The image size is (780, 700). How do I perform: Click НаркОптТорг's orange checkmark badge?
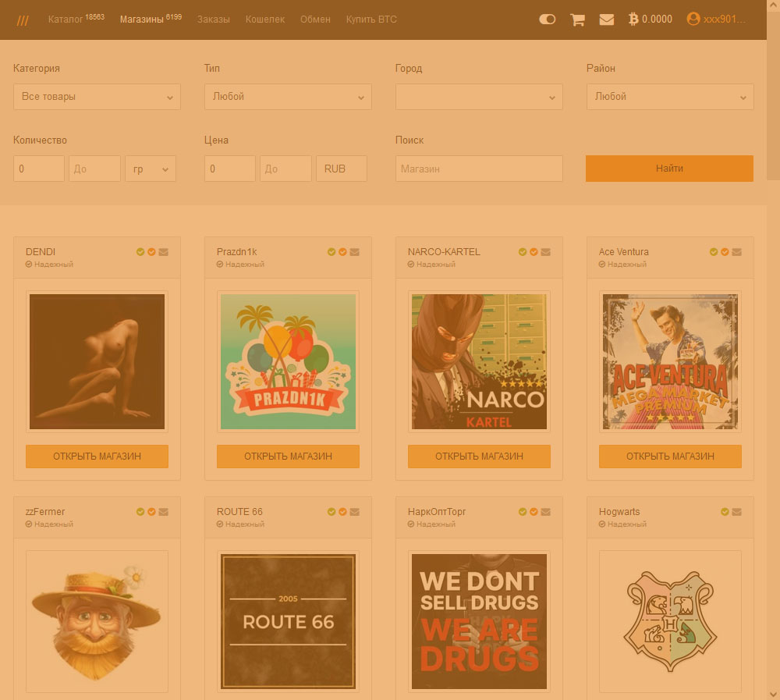coord(534,512)
